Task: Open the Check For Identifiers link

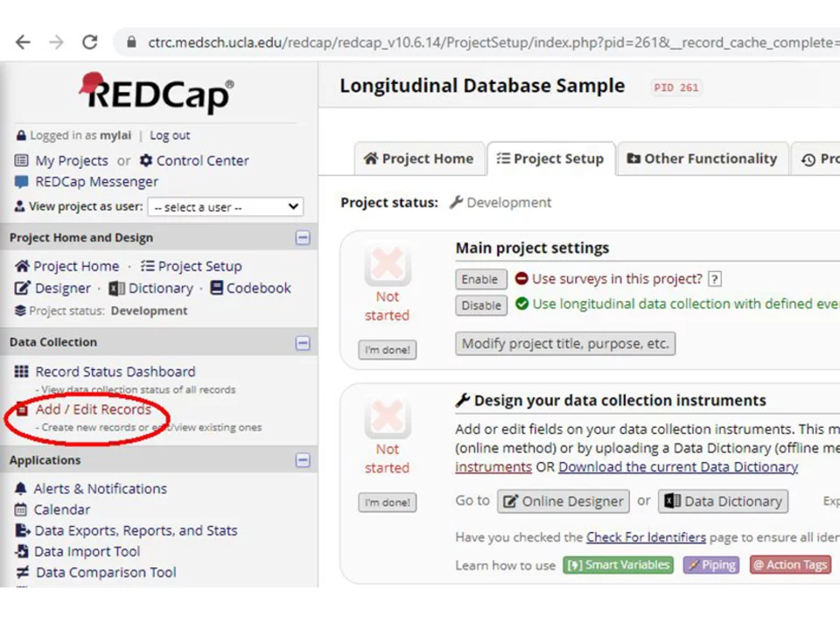Action: [x=646, y=536]
